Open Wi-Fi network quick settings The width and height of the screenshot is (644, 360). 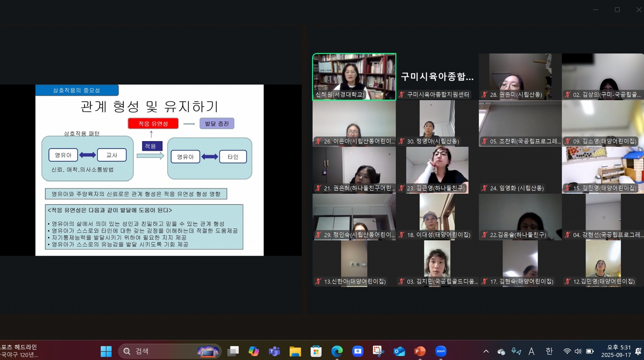567,351
